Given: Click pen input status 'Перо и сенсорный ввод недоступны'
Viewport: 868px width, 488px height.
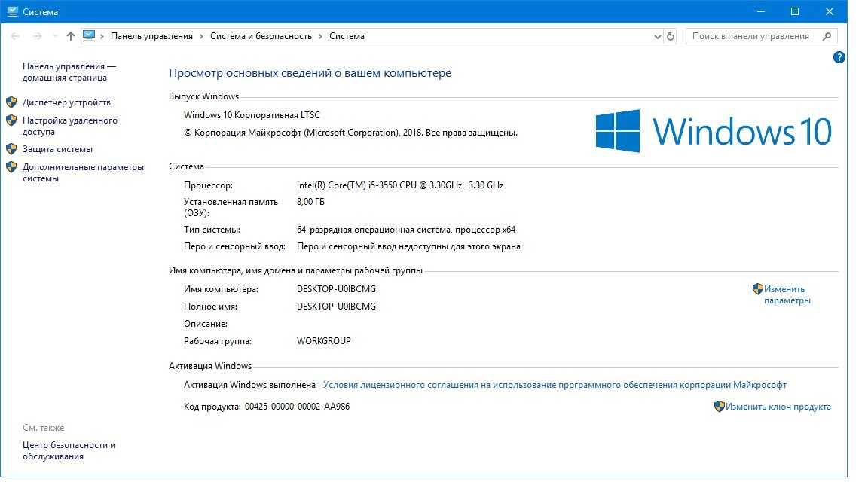Looking at the screenshot, I should (x=408, y=247).
